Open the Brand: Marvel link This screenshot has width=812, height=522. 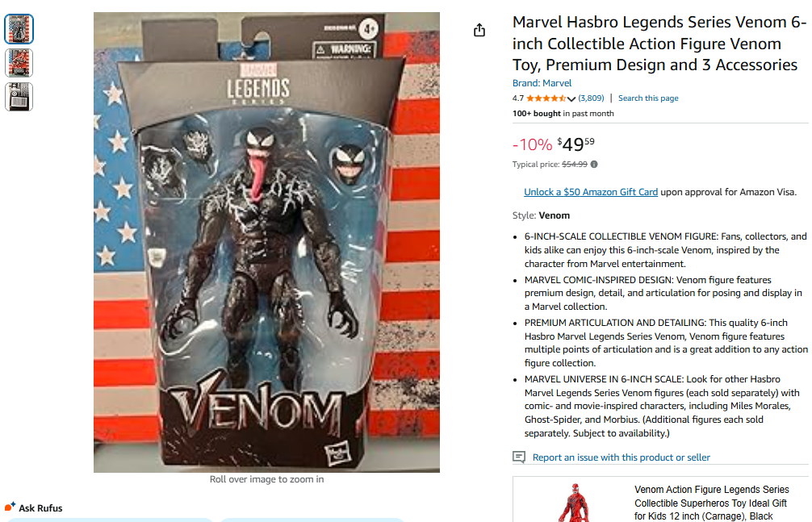point(542,83)
